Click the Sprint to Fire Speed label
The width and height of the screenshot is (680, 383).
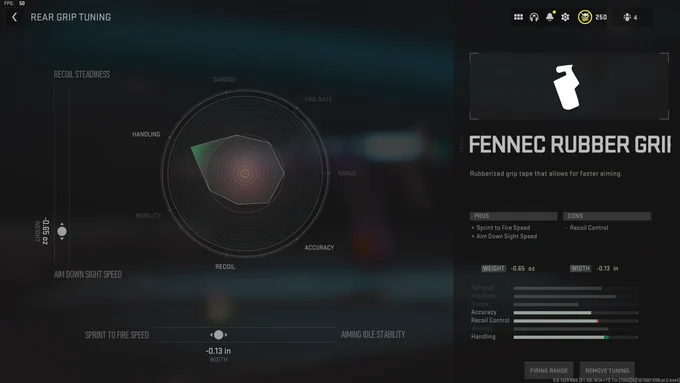pos(117,335)
